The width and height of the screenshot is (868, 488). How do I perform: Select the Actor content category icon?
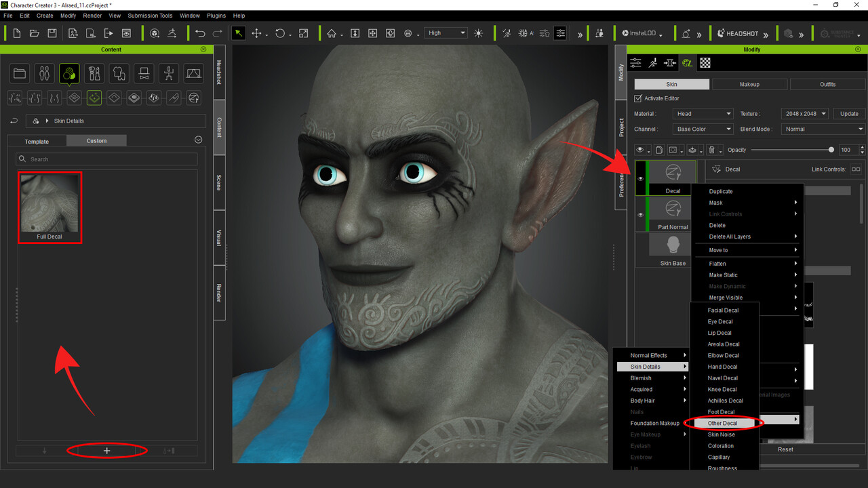coord(44,73)
